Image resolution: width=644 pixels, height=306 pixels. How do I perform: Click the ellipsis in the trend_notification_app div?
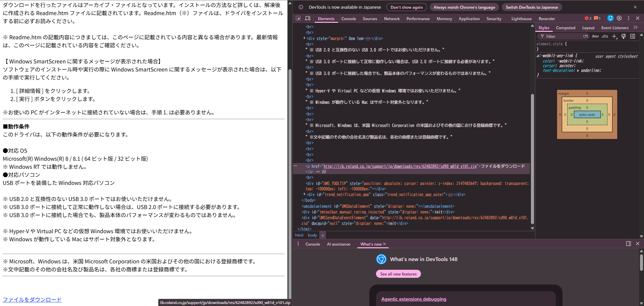click(x=450, y=195)
